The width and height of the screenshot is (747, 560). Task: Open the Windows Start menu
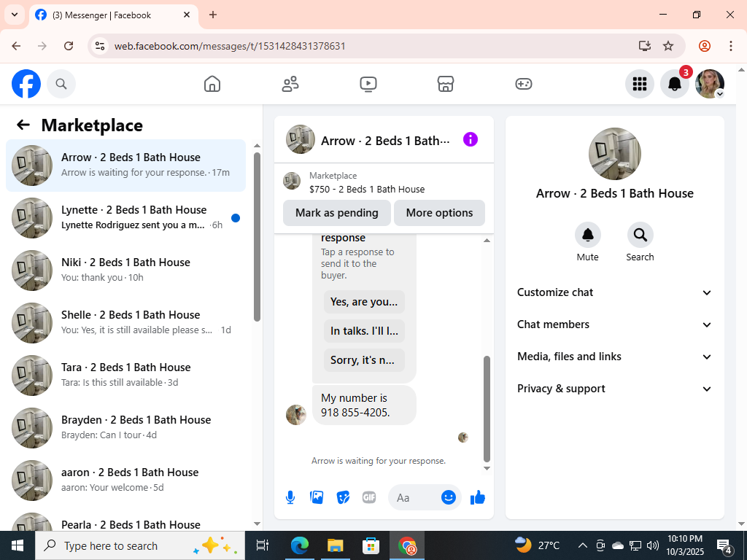click(18, 545)
